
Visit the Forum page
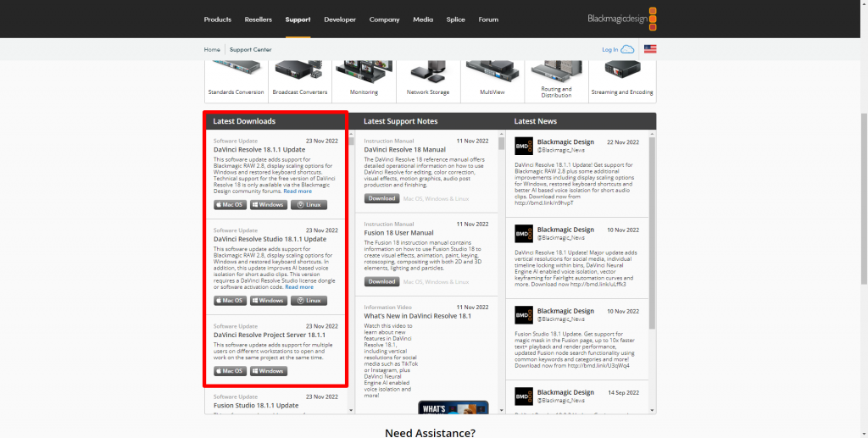pos(488,19)
